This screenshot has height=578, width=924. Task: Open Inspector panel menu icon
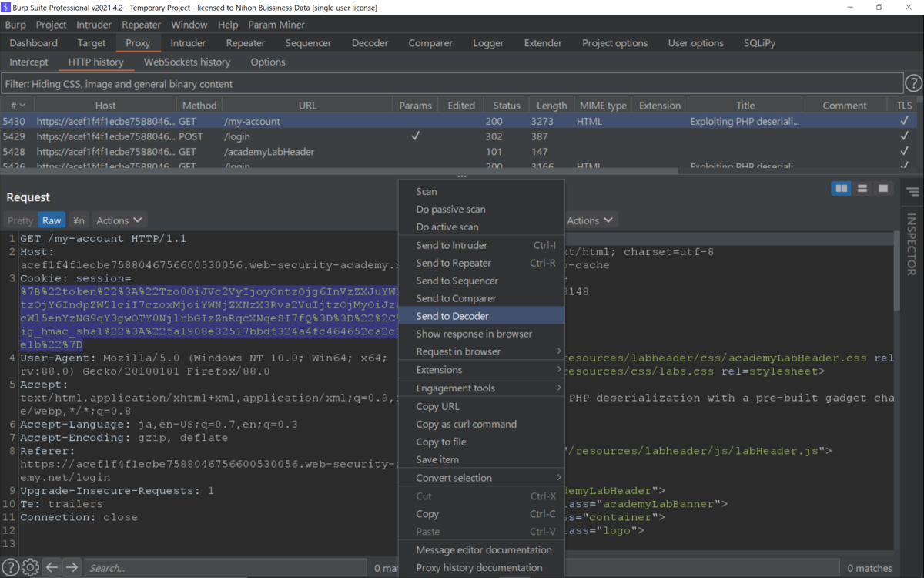912,192
